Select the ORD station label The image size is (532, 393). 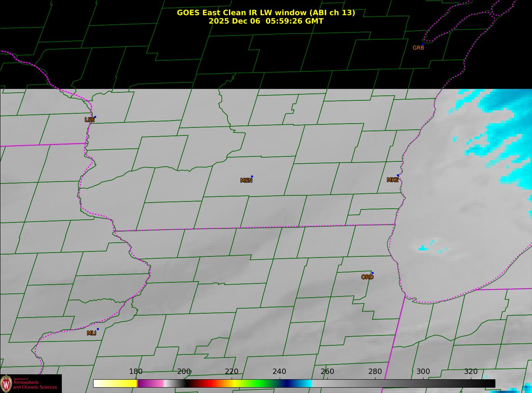(x=367, y=277)
